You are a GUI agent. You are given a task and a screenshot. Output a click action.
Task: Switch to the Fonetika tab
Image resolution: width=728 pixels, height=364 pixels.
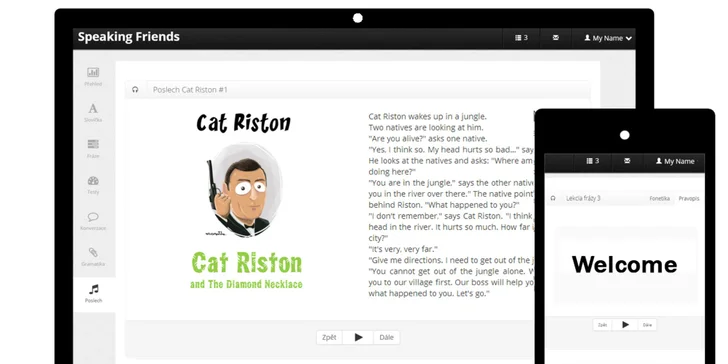(659, 198)
